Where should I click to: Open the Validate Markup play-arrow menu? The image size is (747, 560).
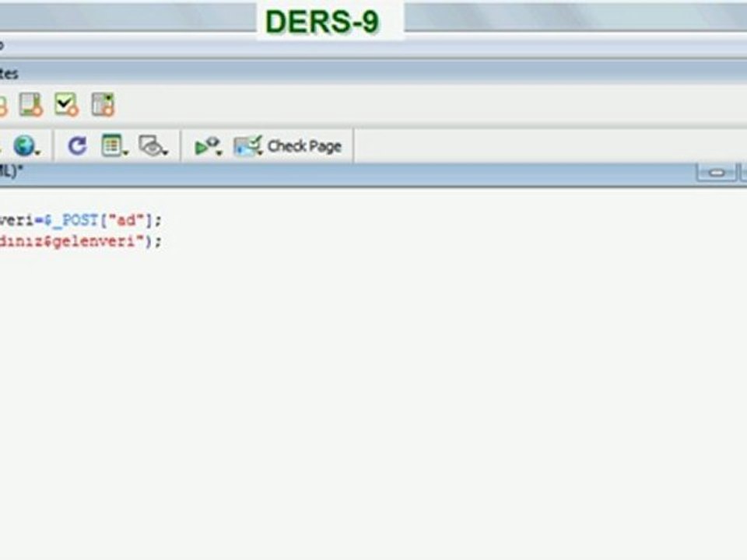(x=209, y=145)
